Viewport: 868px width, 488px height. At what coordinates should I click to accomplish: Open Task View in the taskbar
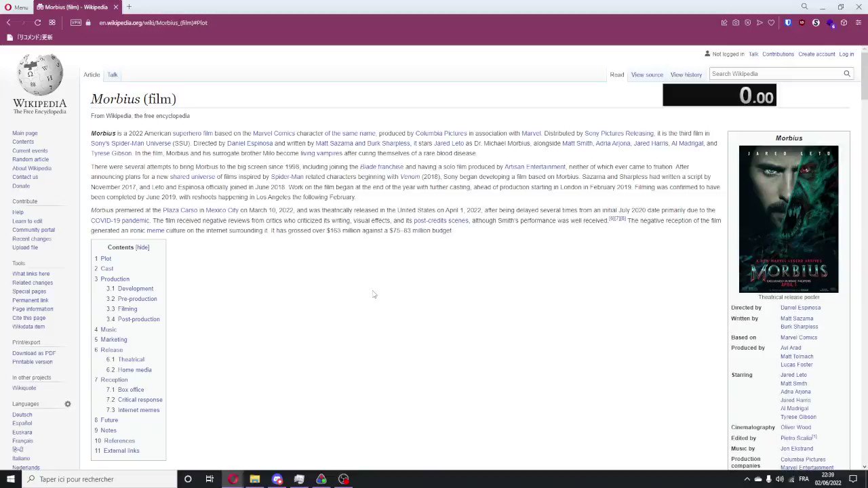210,479
